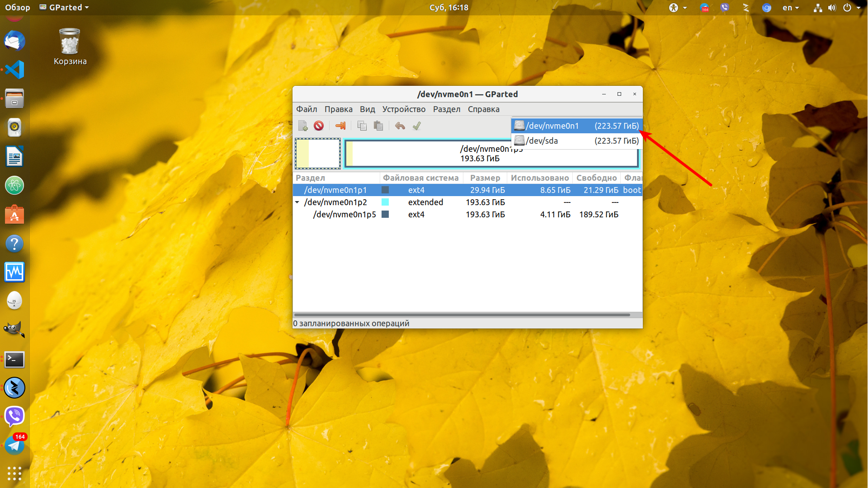Image resolution: width=868 pixels, height=488 pixels.
Task: Click the Delete partition red icon
Action: pos(319,126)
